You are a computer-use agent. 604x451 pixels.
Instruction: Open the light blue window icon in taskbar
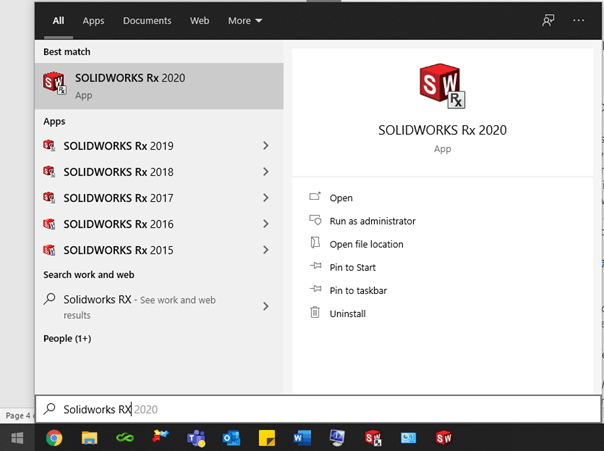click(x=408, y=438)
